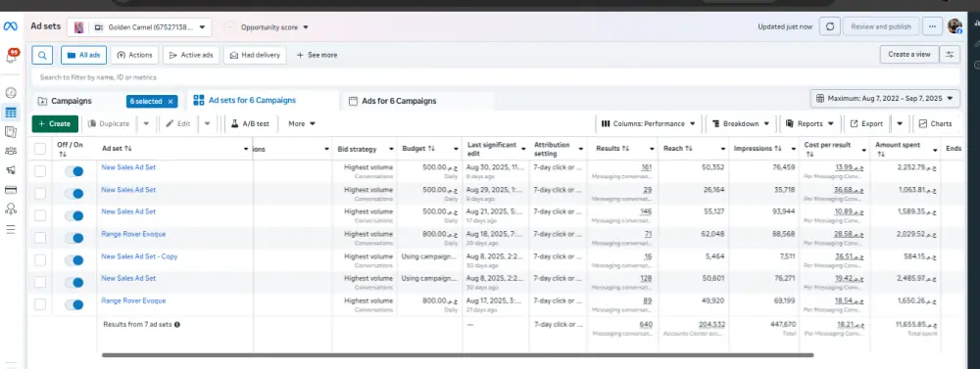This screenshot has width=980, height=369.
Task: Click the info icon beside Results from 7 ad sets
Action: [x=177, y=325]
